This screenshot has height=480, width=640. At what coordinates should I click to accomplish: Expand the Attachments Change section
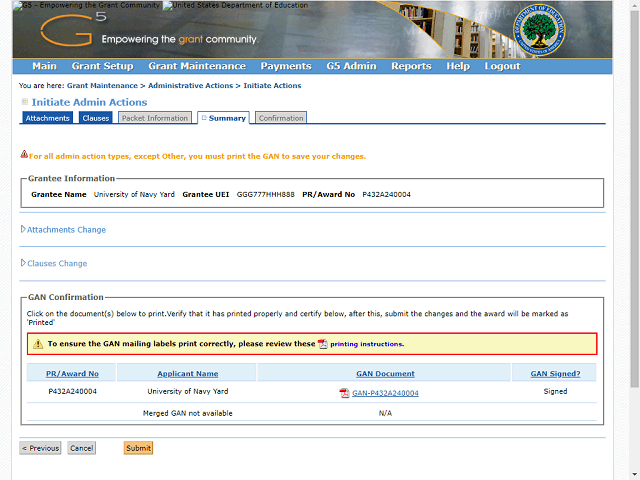point(63,230)
